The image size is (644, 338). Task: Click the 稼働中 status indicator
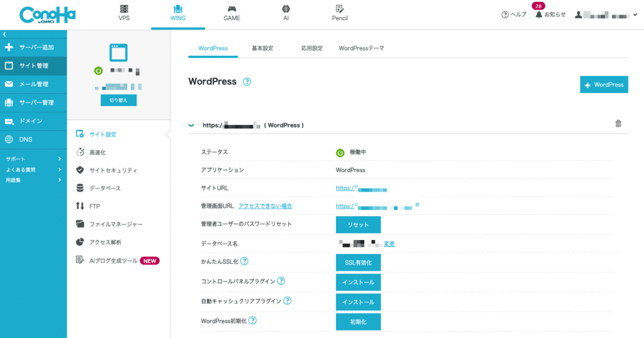click(x=351, y=152)
